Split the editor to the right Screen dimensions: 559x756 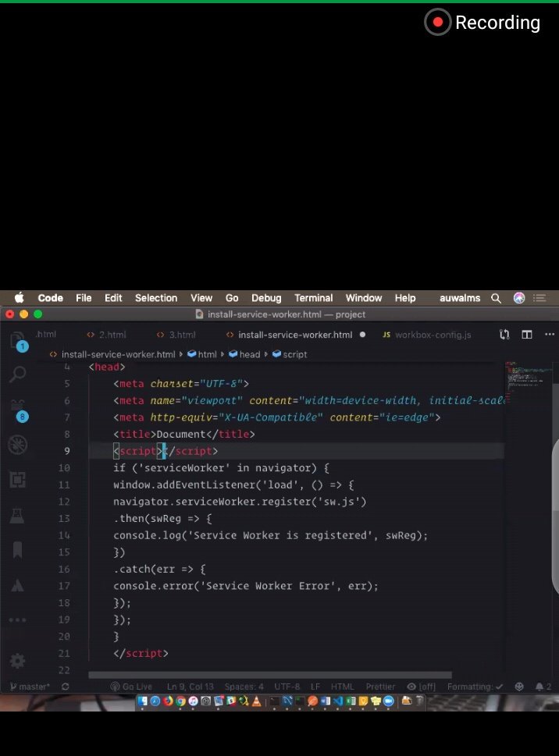tap(527, 335)
